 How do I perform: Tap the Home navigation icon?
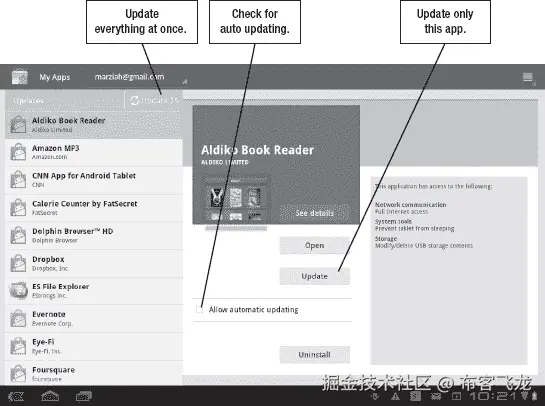[x=50, y=396]
